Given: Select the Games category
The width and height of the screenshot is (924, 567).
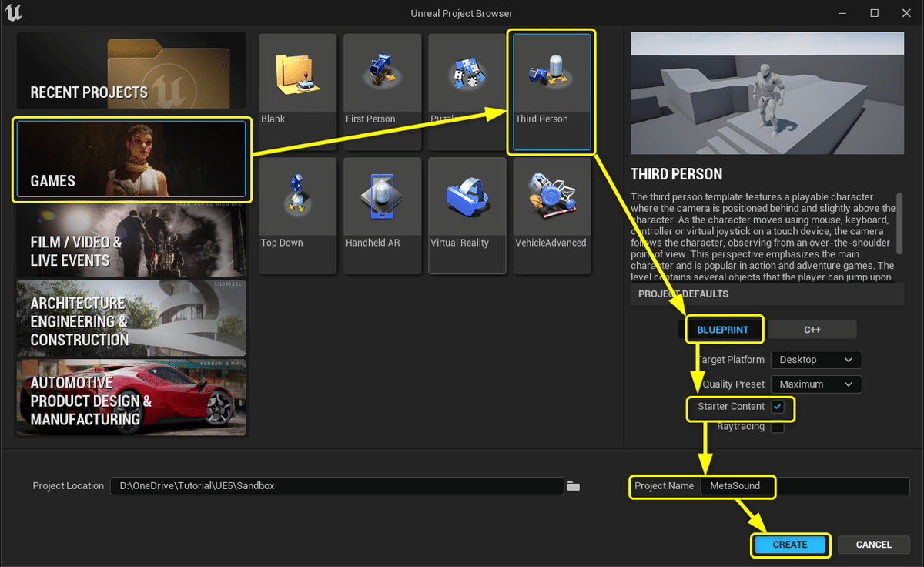Looking at the screenshot, I should pos(131,159).
